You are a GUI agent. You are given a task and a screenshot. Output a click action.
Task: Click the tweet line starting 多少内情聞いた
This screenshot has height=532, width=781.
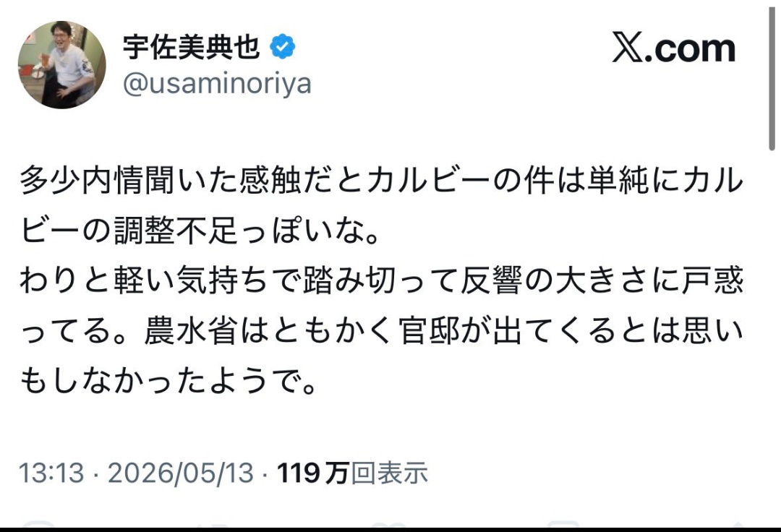click(382, 180)
